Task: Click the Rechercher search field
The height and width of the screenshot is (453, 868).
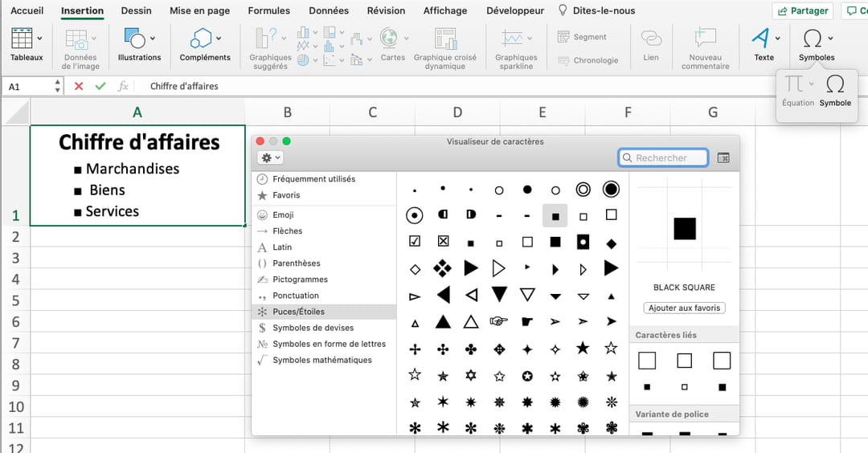Action: pyautogui.click(x=663, y=157)
